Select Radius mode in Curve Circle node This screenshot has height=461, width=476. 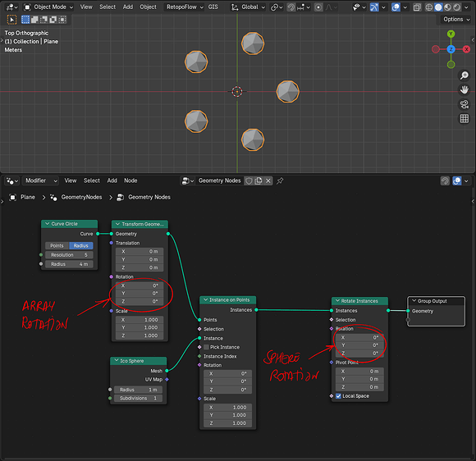point(81,246)
